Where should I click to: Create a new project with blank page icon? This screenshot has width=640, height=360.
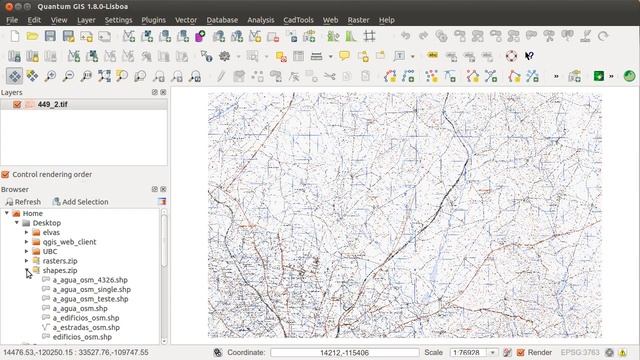15,36
